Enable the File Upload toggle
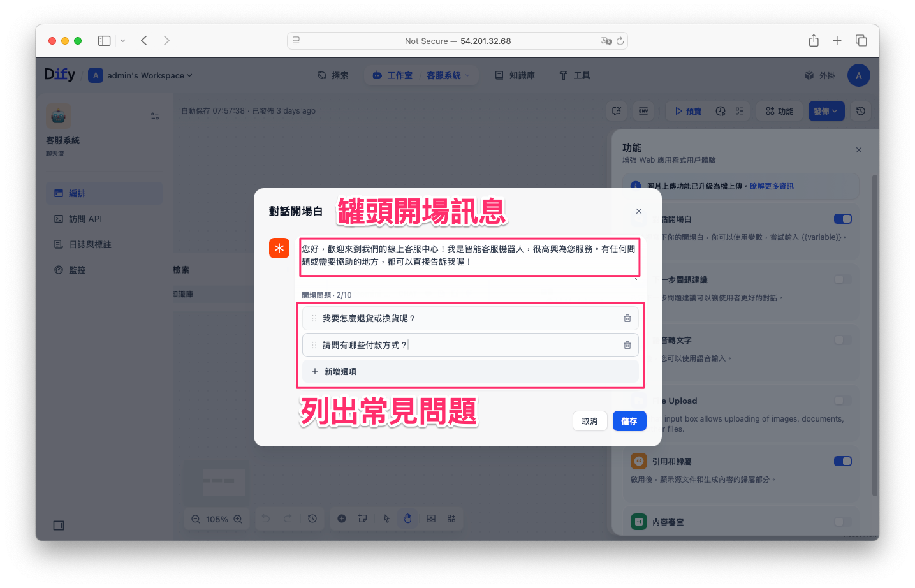915x588 pixels. click(842, 401)
